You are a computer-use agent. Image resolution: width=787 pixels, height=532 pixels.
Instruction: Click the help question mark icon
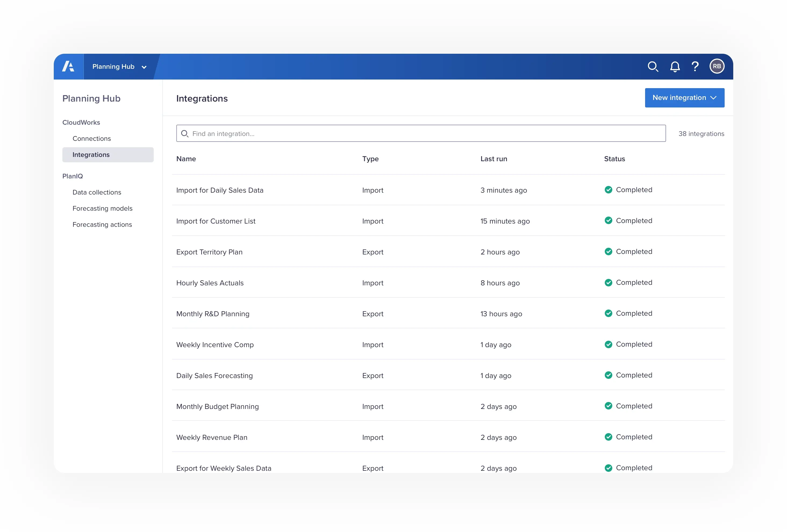click(x=695, y=67)
